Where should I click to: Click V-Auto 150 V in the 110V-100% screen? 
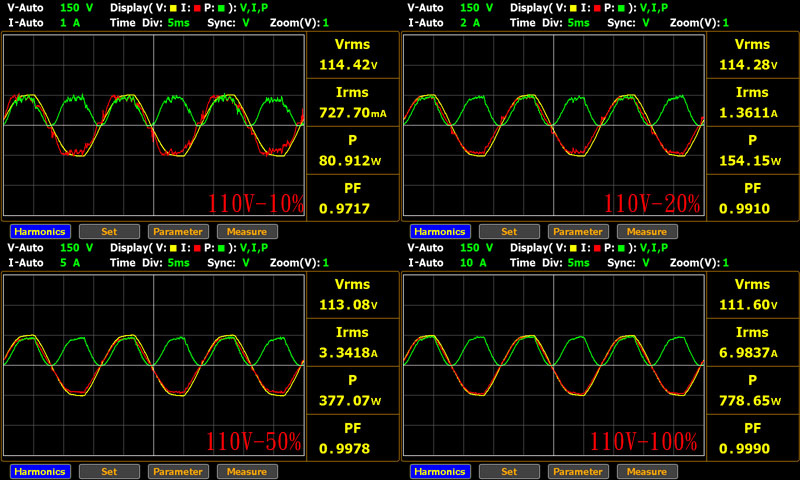[x=477, y=248]
